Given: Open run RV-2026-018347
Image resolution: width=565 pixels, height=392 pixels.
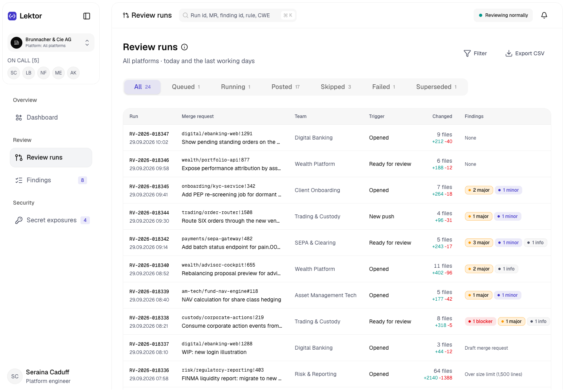Looking at the screenshot, I should (149, 134).
